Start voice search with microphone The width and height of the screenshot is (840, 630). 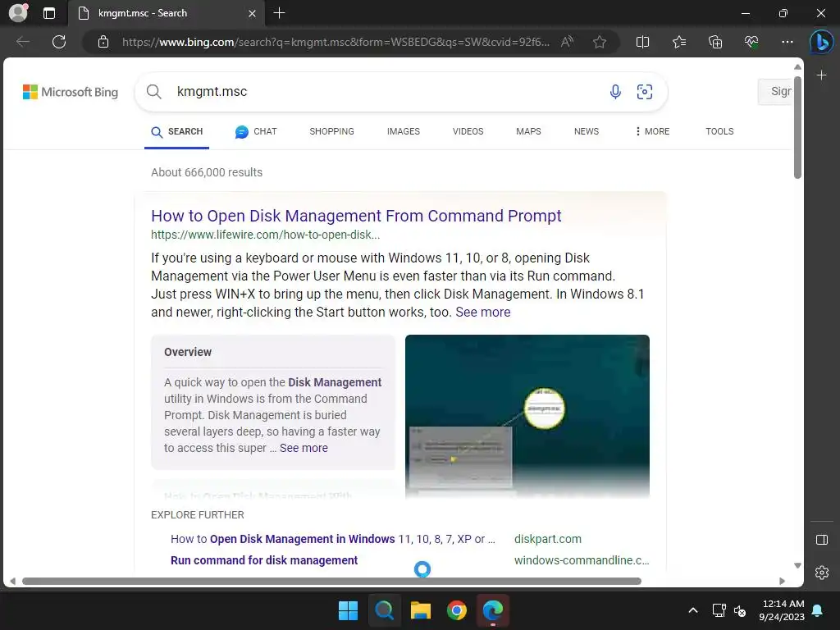click(x=615, y=92)
